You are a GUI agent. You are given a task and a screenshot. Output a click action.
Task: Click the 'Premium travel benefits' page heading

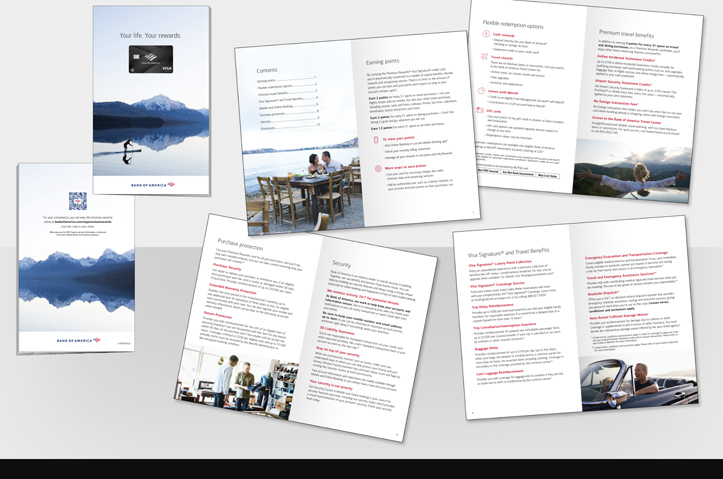click(626, 34)
